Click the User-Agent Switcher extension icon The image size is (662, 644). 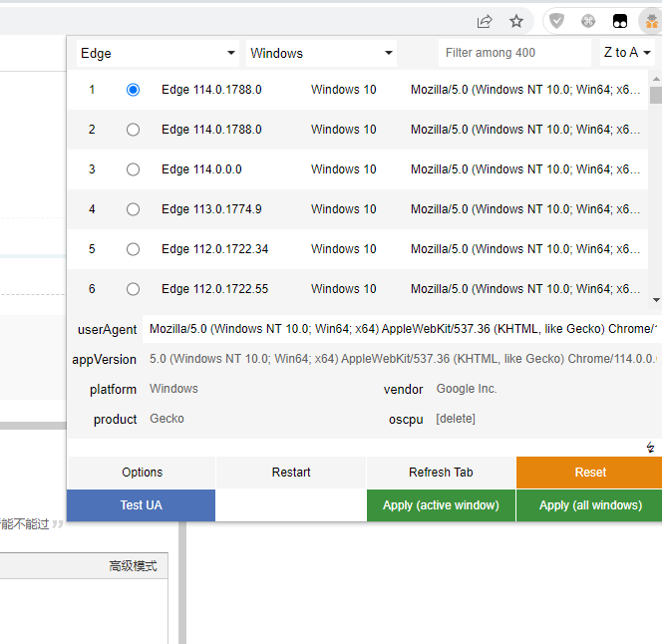(x=651, y=21)
